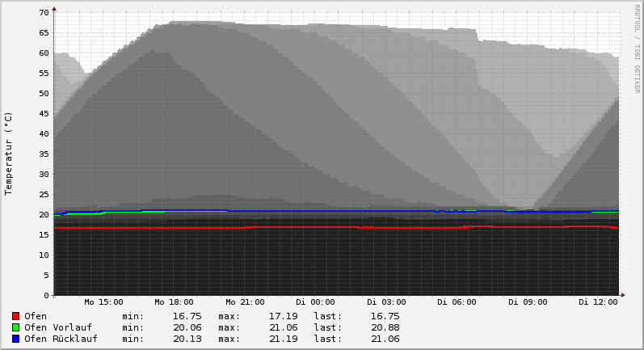Screen dimensions: 644x350
Task: Click the green Ofen Vorlauf legend swatch
Action: pos(15,327)
